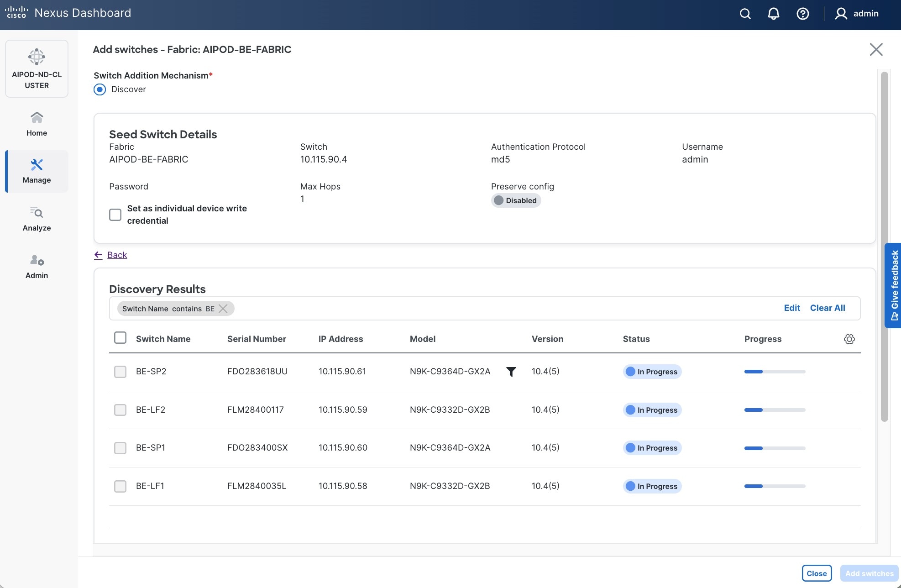This screenshot has height=588, width=901.
Task: Click the search icon in header
Action: (x=745, y=14)
